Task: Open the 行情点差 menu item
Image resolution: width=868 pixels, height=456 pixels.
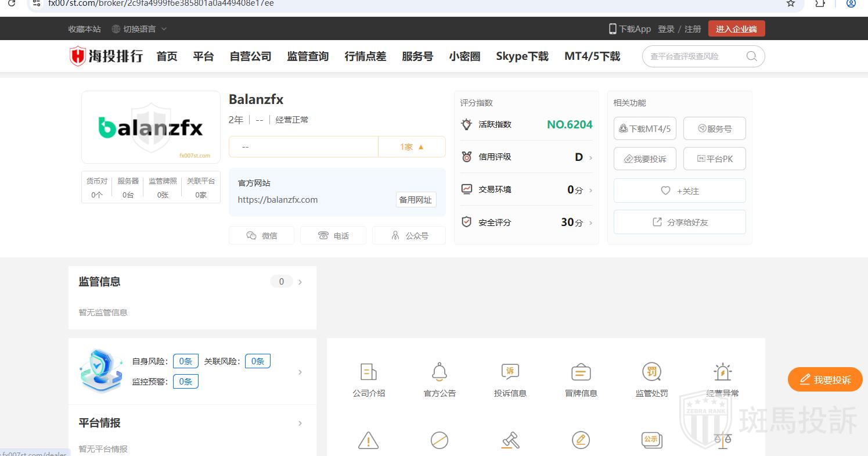Action: click(x=365, y=56)
